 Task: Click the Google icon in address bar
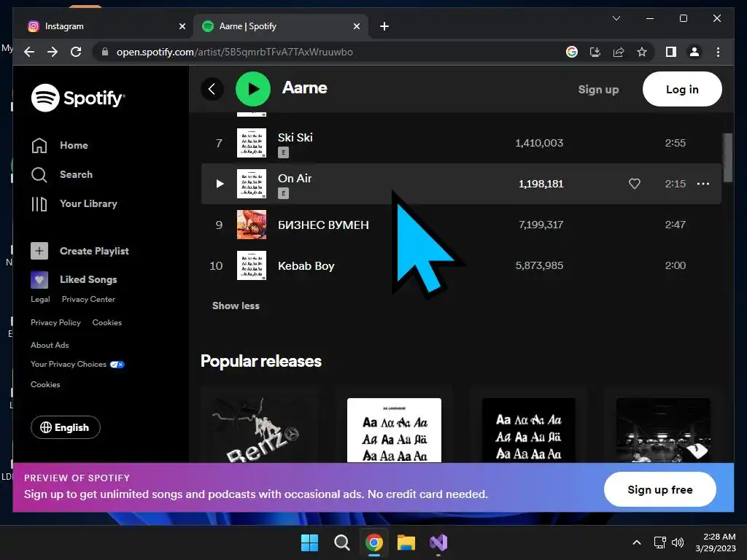572,52
